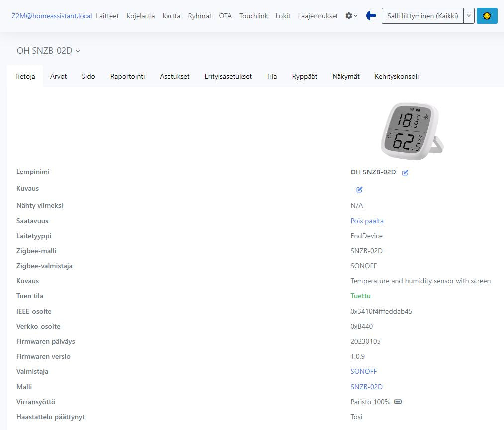Click the battery icon beside Paristo 100%
The width and height of the screenshot is (504, 430).
(398, 402)
